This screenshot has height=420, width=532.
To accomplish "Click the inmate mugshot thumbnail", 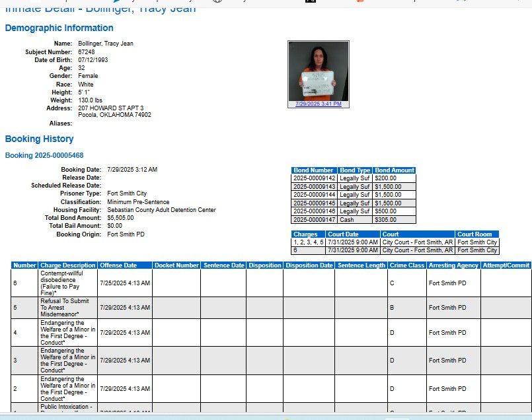I will (319, 71).
